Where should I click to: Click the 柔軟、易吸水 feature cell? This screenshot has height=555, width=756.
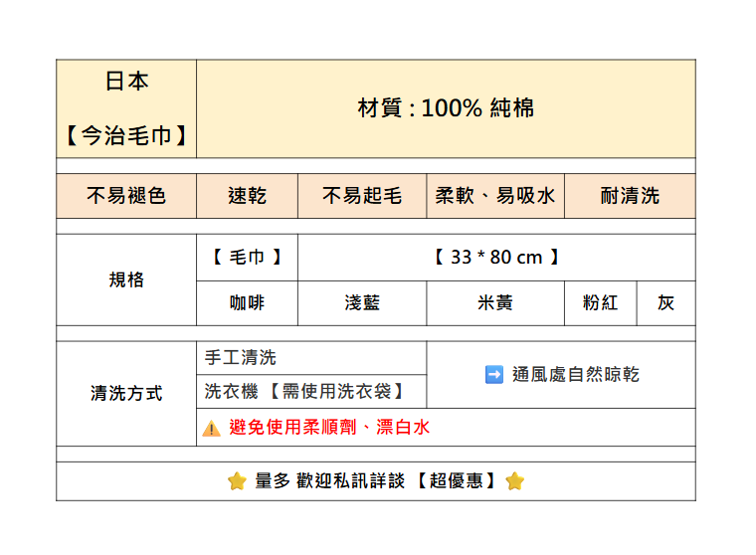[x=495, y=196]
